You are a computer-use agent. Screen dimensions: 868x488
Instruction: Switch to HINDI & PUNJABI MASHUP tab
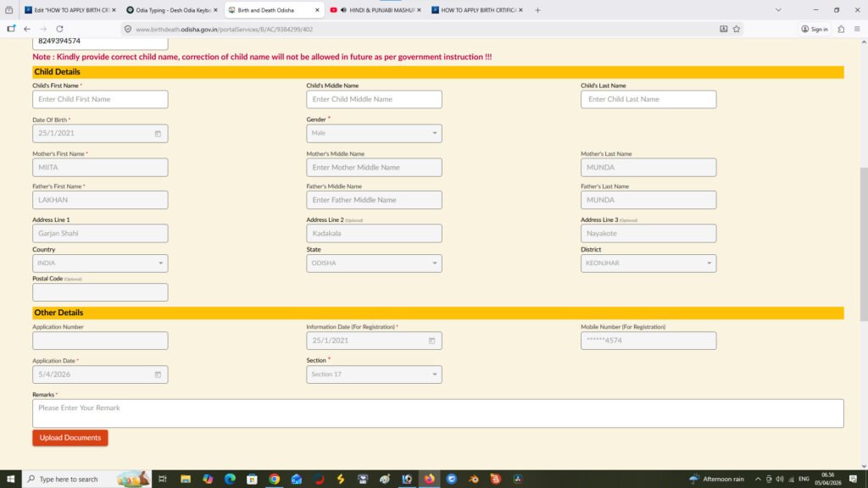[376, 10]
